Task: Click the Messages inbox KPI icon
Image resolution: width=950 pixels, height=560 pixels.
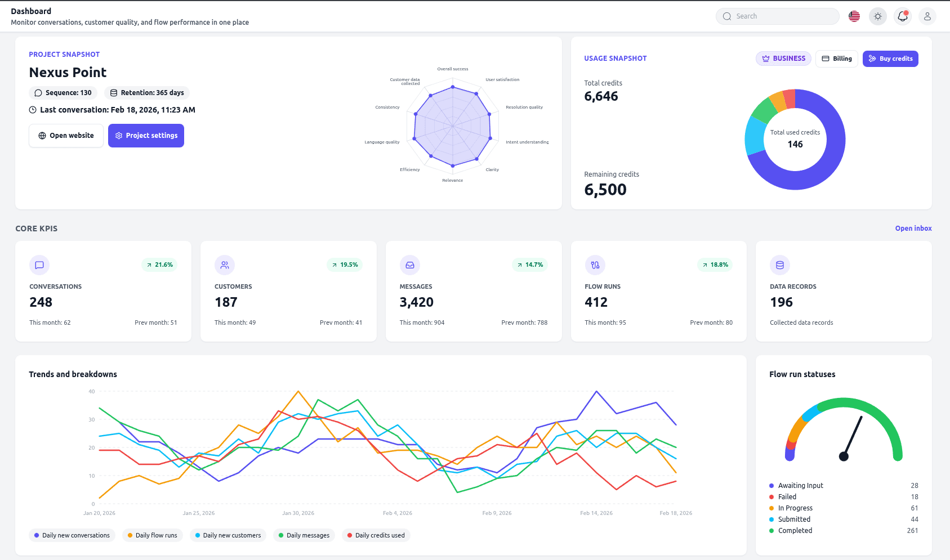Action: pos(409,265)
